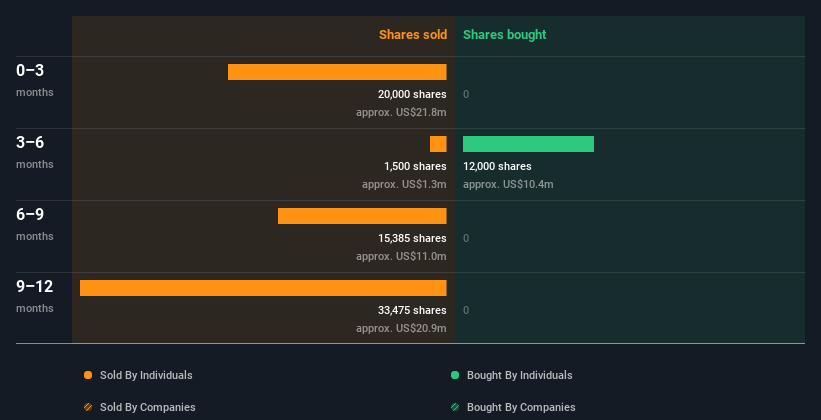Toggle the Bought By Companies legend label
This screenshot has height=420, width=821.
click(x=521, y=407)
